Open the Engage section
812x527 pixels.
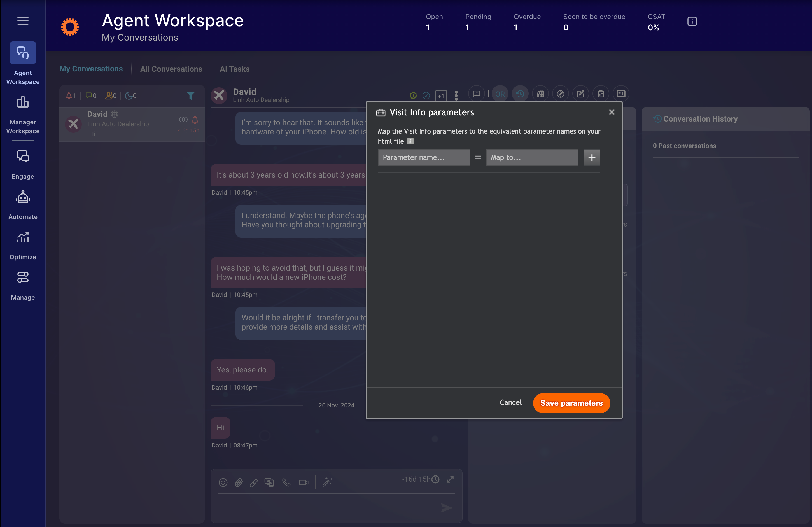tap(23, 165)
